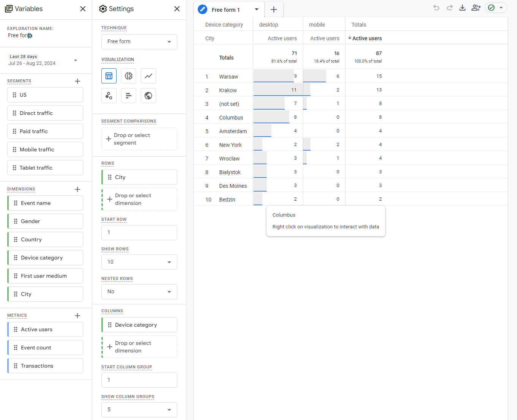Select the scatter plot visualization

coord(109,96)
